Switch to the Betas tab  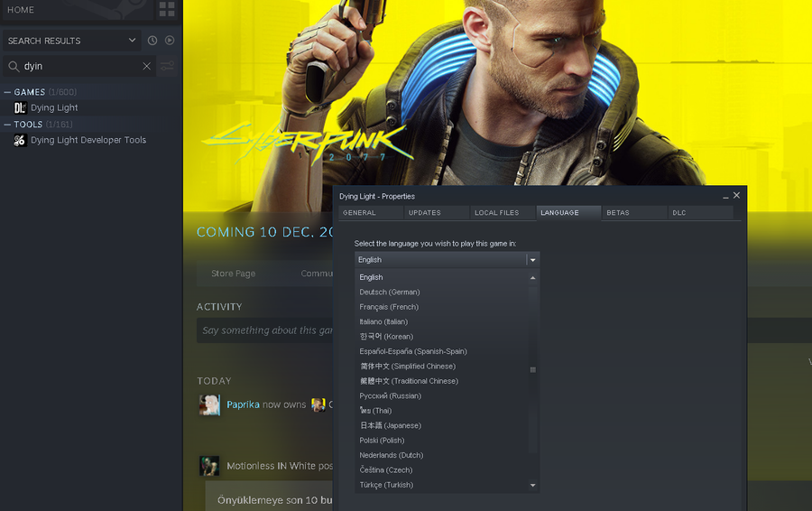[x=634, y=213]
